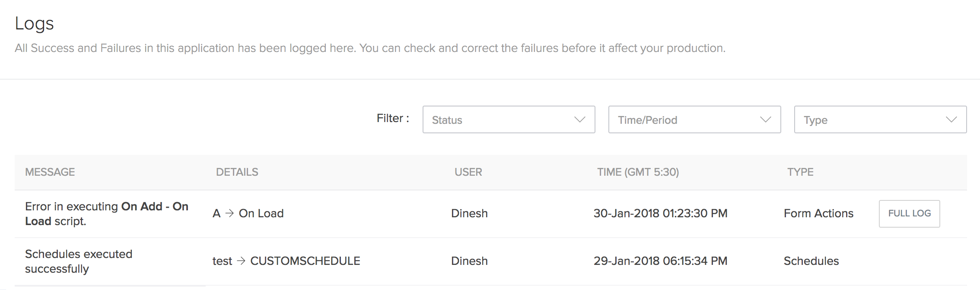Click the Type dropdown chevron arrow

pyautogui.click(x=951, y=119)
